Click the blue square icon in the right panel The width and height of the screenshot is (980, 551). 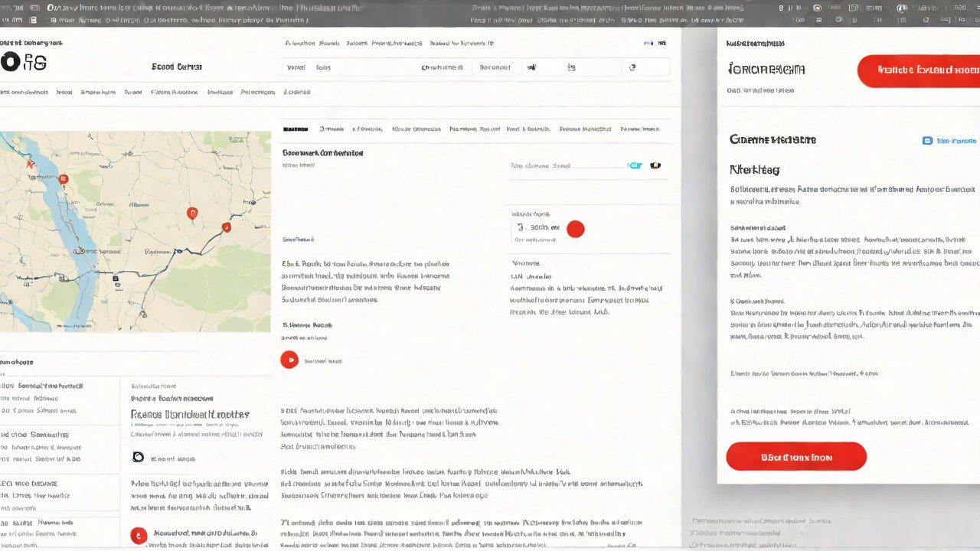(927, 141)
